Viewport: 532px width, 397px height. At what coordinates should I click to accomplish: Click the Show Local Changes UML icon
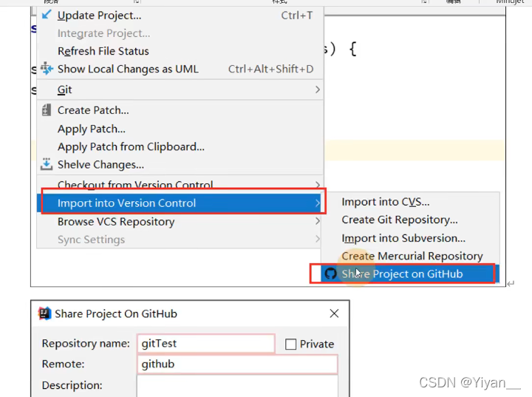47,69
